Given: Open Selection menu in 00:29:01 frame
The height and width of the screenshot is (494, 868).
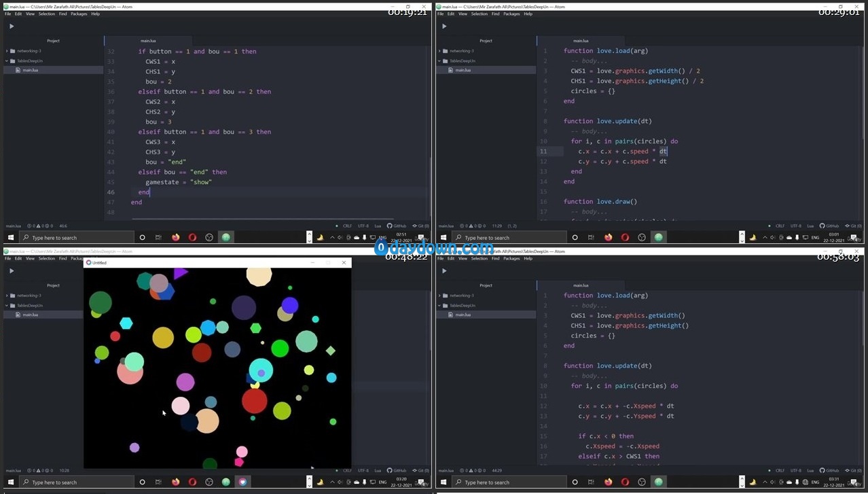Looking at the screenshot, I should (x=480, y=14).
